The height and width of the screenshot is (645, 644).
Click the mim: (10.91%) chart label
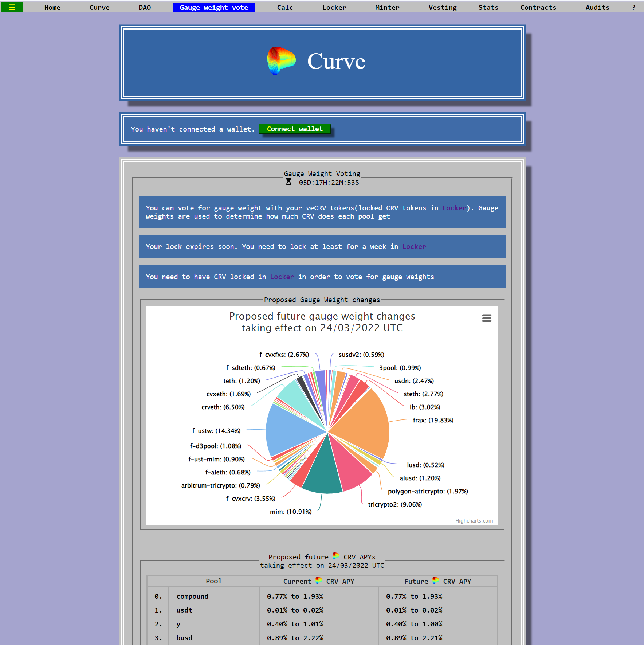(x=291, y=512)
